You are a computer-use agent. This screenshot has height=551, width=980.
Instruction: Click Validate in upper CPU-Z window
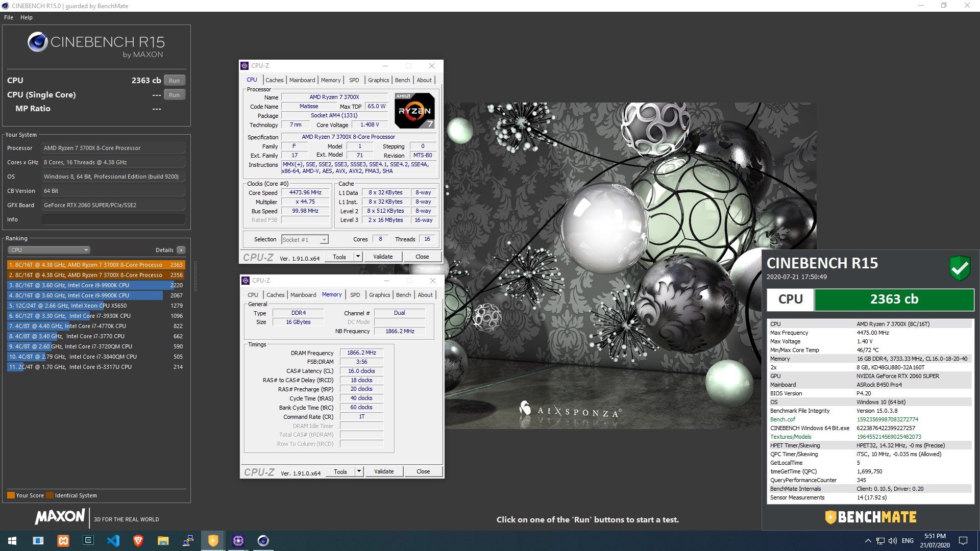(x=383, y=257)
